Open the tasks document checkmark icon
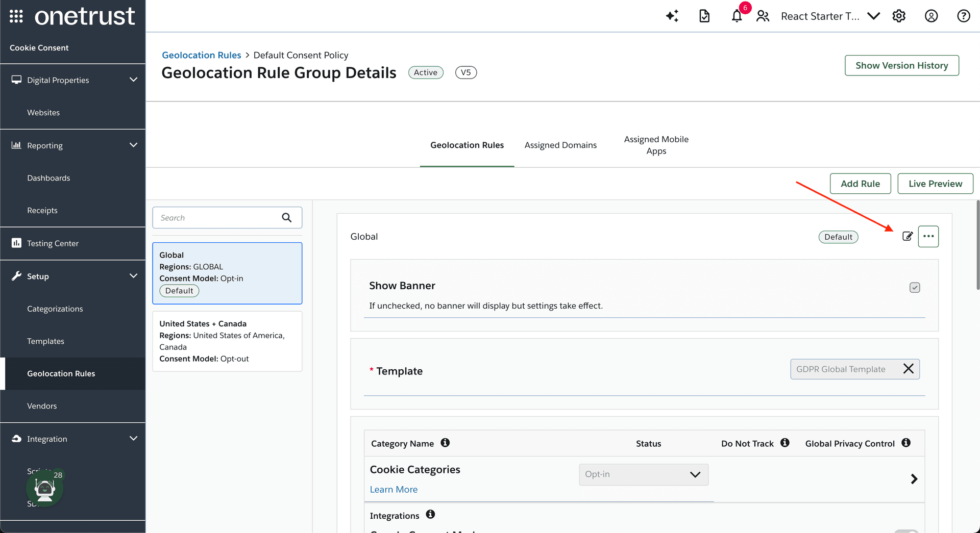This screenshot has width=980, height=533. 704,16
